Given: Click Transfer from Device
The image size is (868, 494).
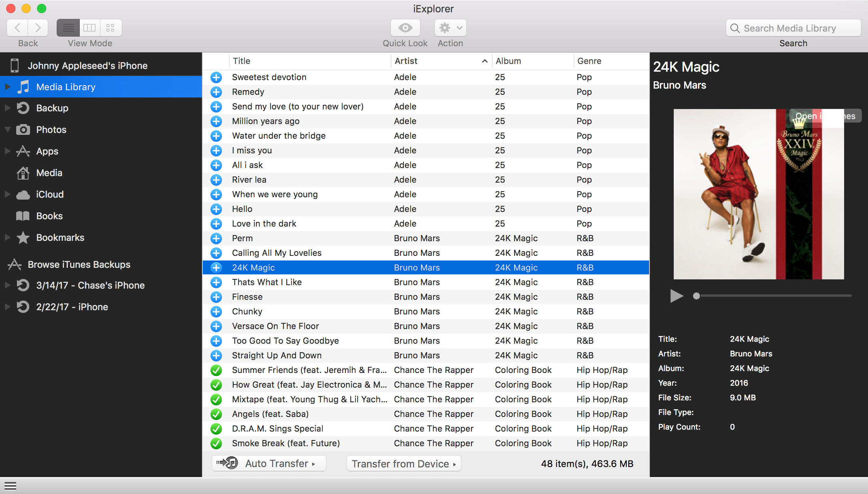Looking at the screenshot, I should point(403,464).
